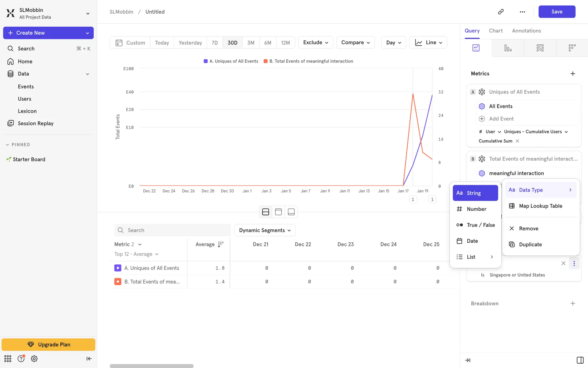Open the settings gear icon
The height and width of the screenshot is (368, 588).
[34, 358]
